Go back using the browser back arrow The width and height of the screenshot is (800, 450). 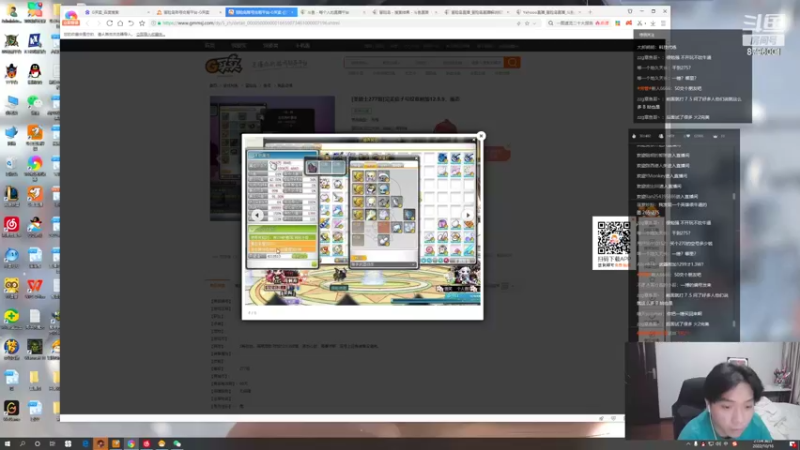88,23
